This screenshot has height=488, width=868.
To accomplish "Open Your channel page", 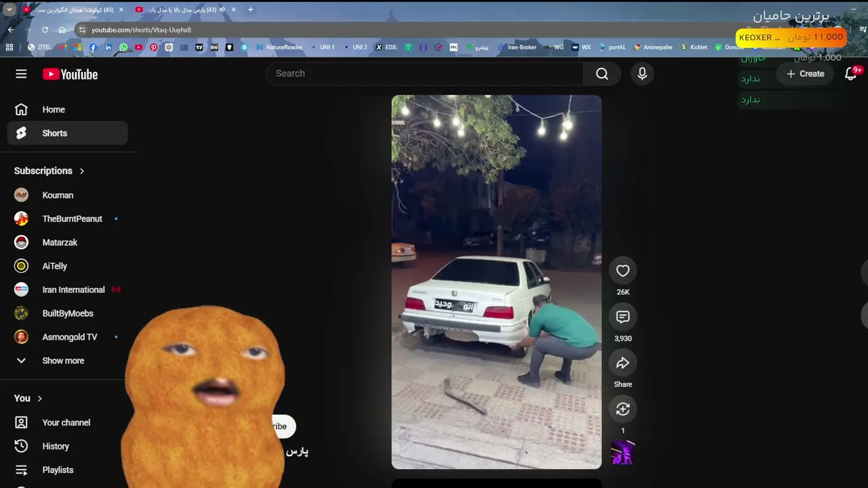I will pos(67,423).
